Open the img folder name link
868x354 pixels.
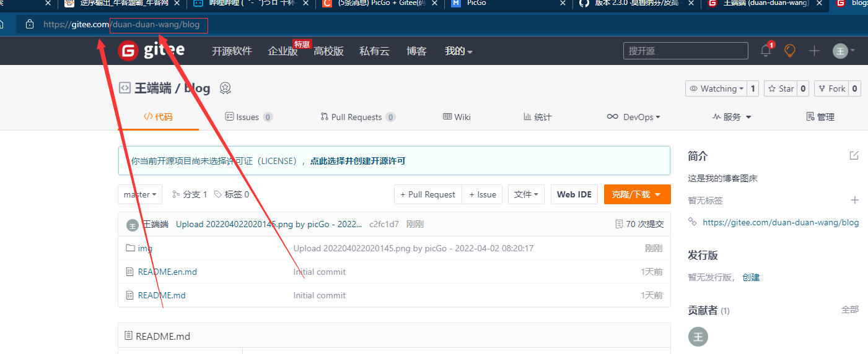pyautogui.click(x=145, y=248)
